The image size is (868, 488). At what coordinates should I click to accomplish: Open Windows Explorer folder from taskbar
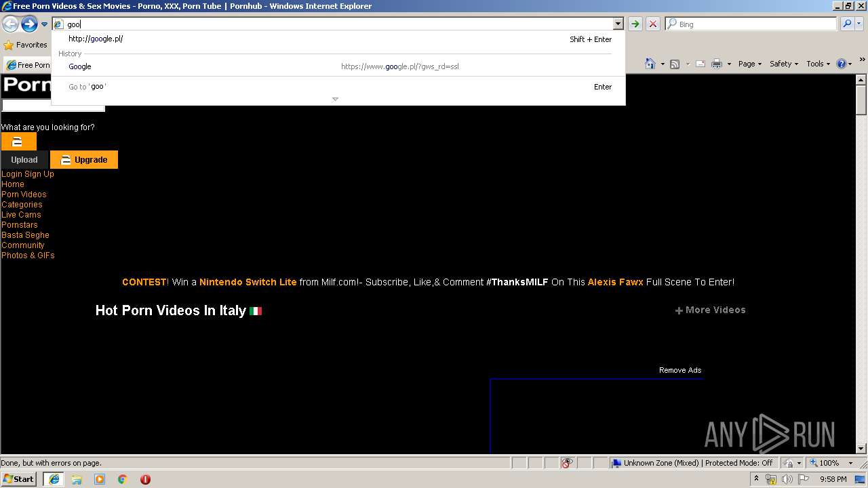[77, 479]
